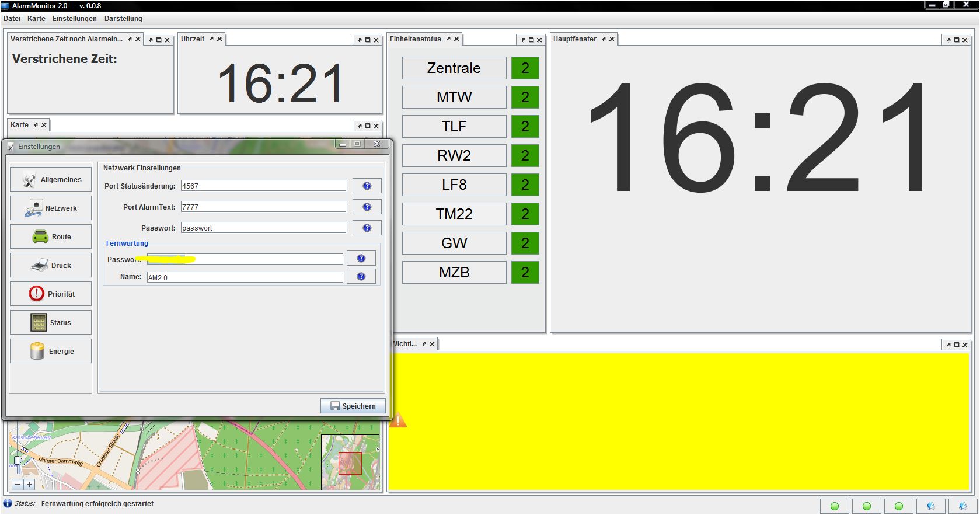Open the Priorität settings section
The height and width of the screenshot is (515, 980).
pyautogui.click(x=51, y=294)
